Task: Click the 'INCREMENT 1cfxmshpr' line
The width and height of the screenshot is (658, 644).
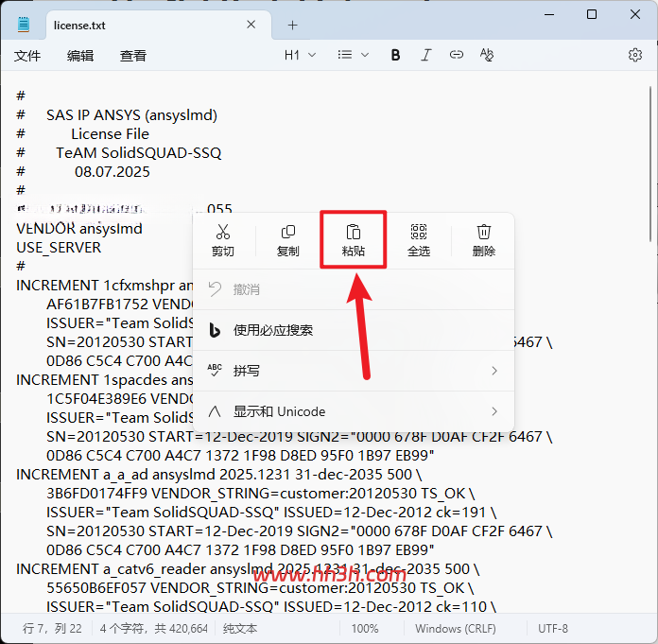Action: pos(104,286)
